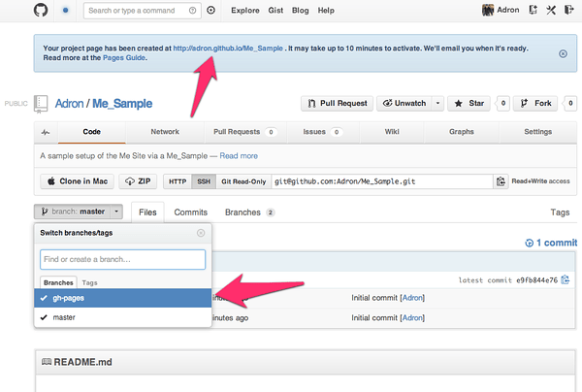Viewport: 582px width, 392px height.
Task: Dismiss the project page notification banner
Action: pos(563,53)
